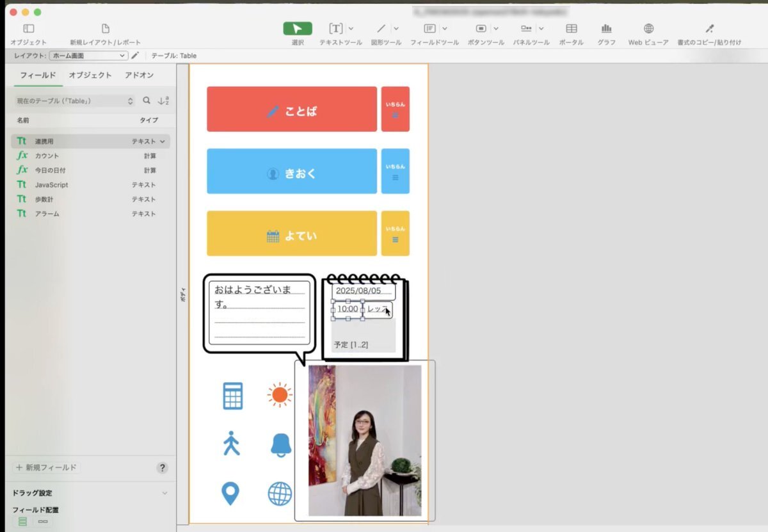
Task: Switch to the アドオン tab
Action: (139, 76)
